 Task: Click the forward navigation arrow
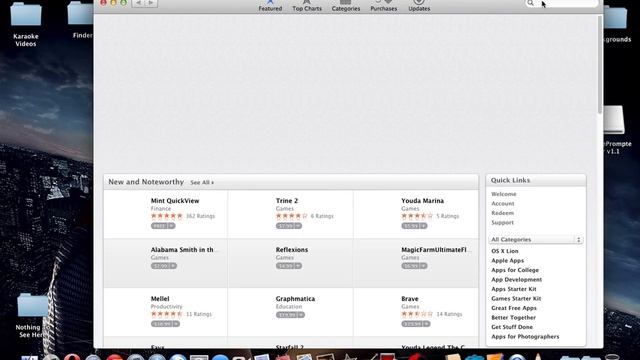pos(151,3)
